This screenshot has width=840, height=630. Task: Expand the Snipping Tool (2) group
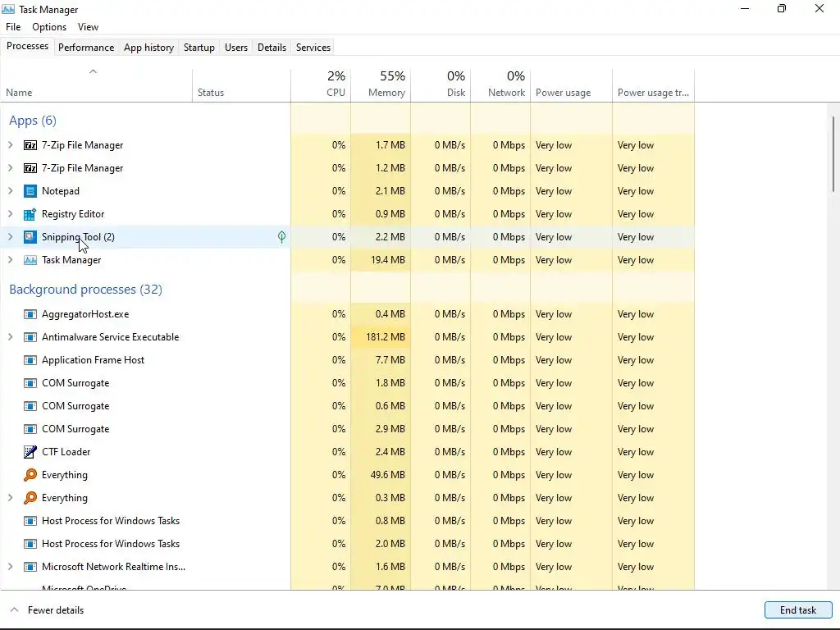click(x=10, y=237)
